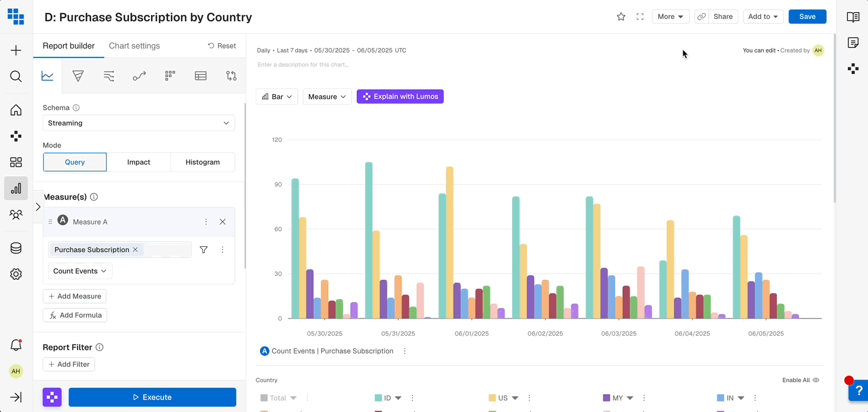Open fullscreen view icon

(x=640, y=17)
